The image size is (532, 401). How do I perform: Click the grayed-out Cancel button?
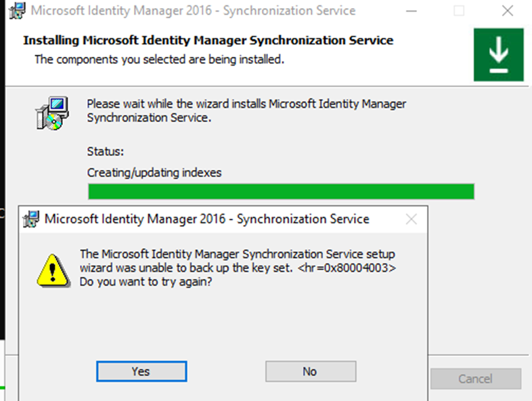tap(476, 379)
